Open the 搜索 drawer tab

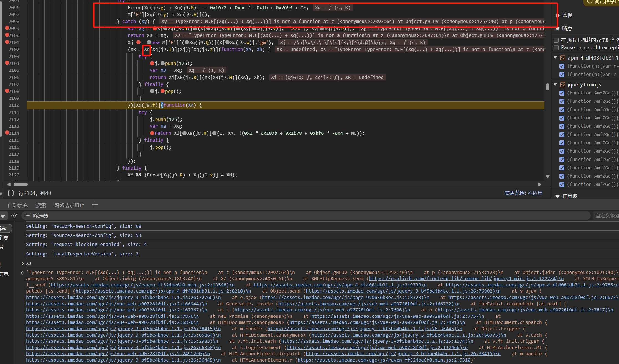pyautogui.click(x=41, y=205)
